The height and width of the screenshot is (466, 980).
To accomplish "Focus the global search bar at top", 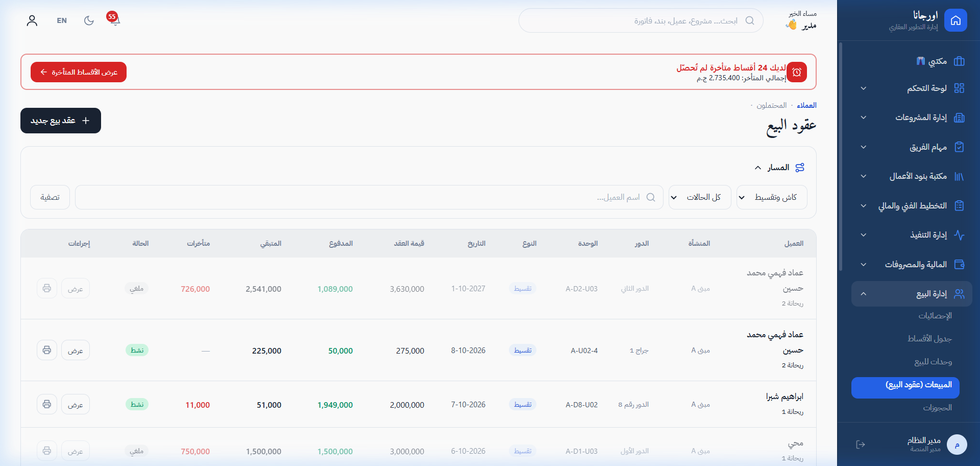I will click(641, 20).
